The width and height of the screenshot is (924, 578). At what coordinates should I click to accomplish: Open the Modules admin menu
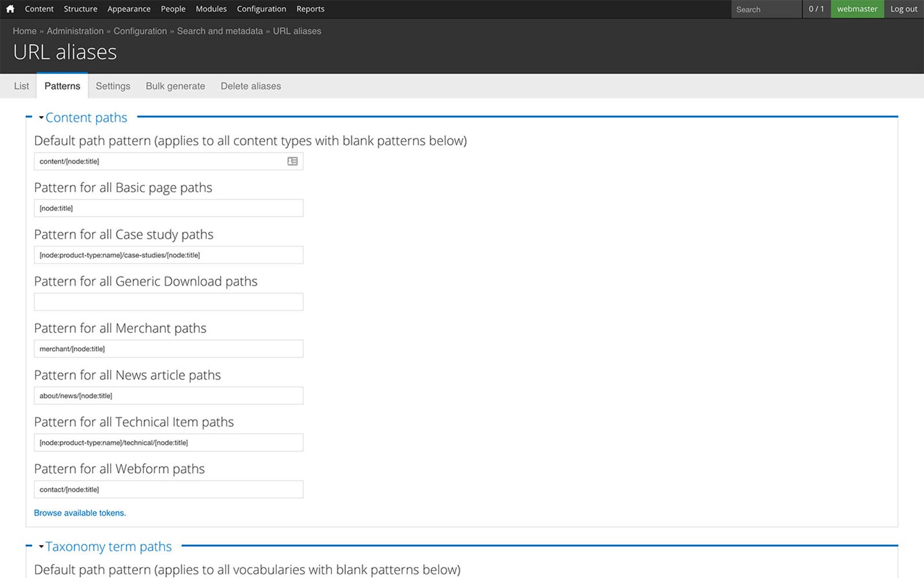[211, 9]
